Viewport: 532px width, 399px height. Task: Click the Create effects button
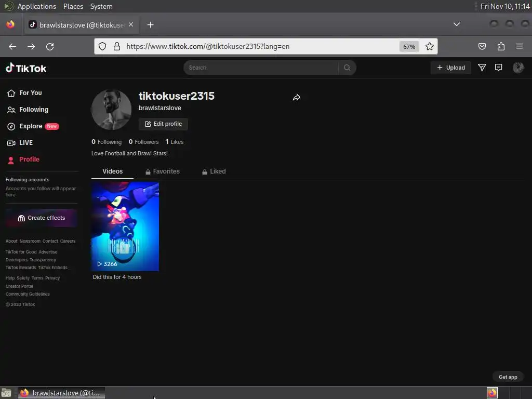click(41, 218)
